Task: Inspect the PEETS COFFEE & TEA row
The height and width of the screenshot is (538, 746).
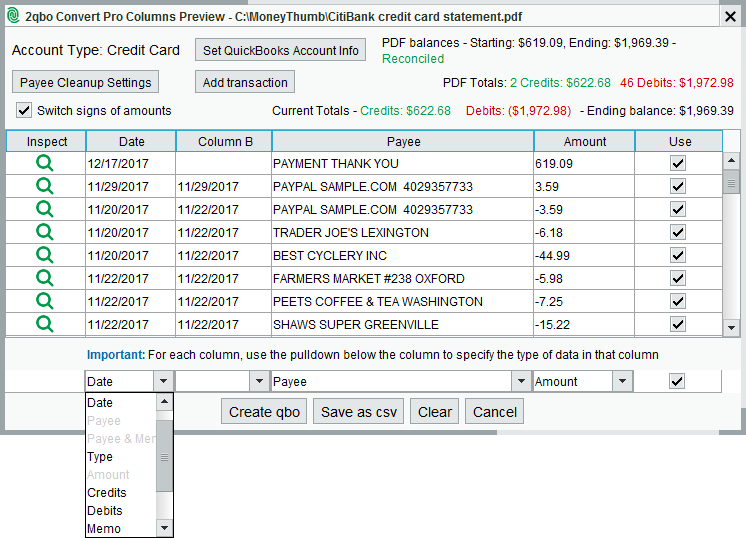Action: pos(45,301)
